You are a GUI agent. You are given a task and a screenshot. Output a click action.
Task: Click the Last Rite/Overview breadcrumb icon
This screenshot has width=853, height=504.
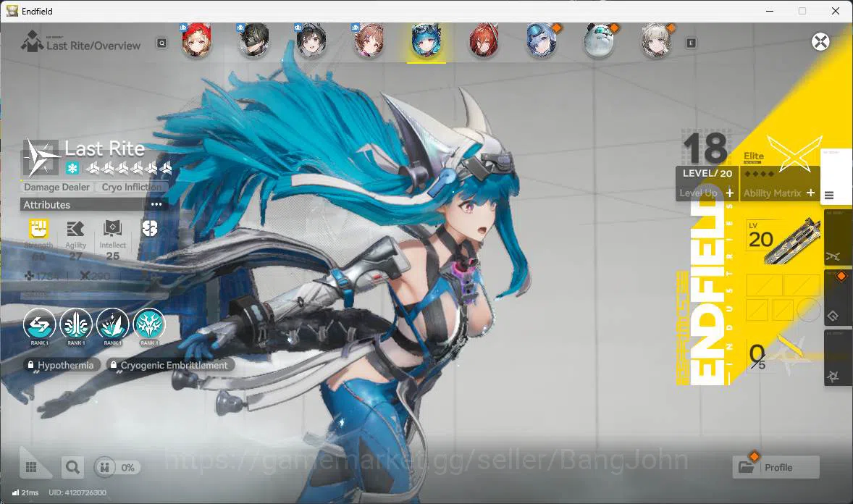click(32, 42)
